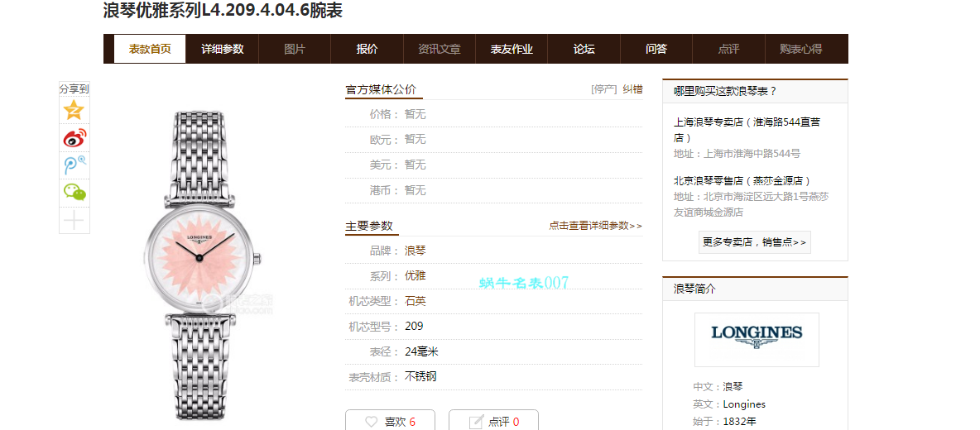
Task: Share via the Tencent Weibo icon
Action: [x=74, y=165]
